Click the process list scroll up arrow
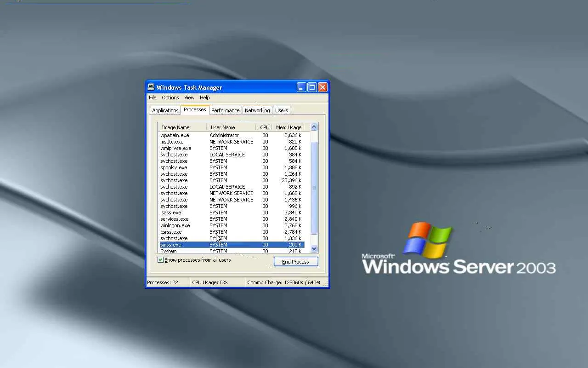Viewport: 588px width, 368px height. tap(314, 127)
